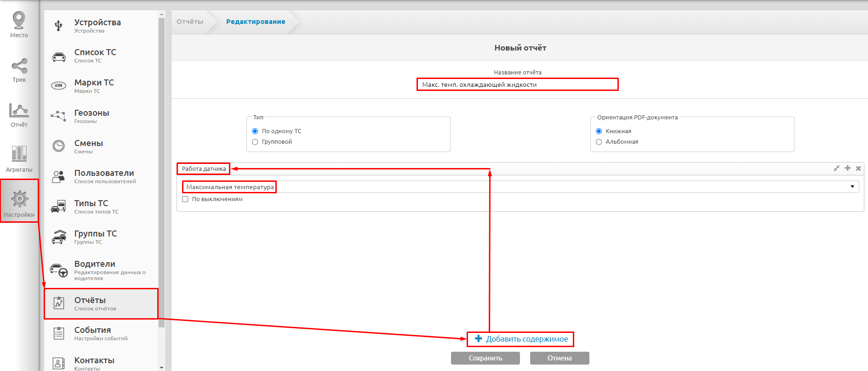
Task: Click the Водители steering wheel icon
Action: (59, 270)
